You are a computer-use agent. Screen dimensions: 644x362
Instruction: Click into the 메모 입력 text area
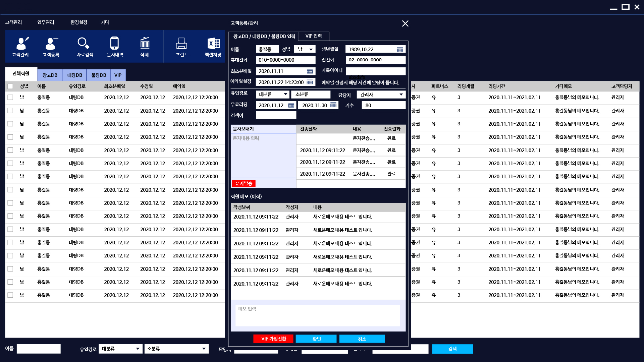click(318, 315)
